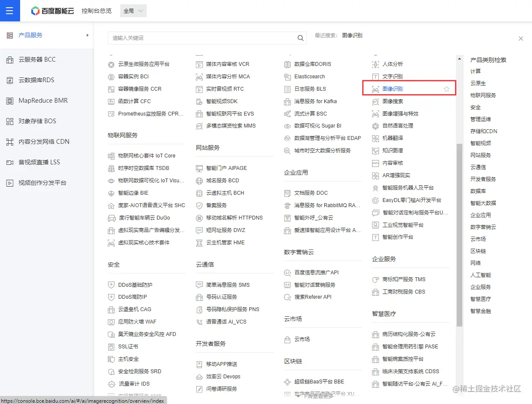Click the MapReduce BMR sidebar icon

(10, 101)
